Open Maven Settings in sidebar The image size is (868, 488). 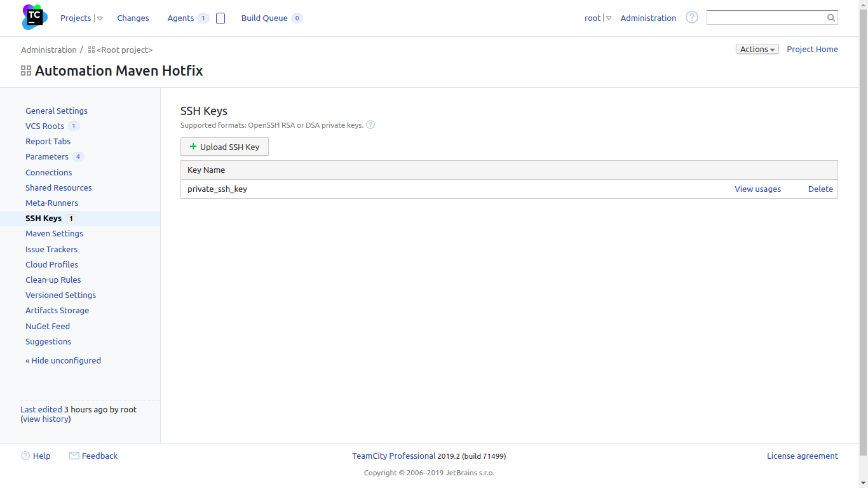pyautogui.click(x=54, y=233)
